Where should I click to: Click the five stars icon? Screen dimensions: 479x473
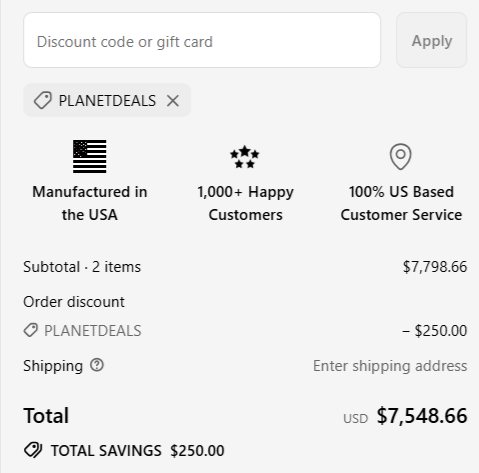tap(245, 157)
